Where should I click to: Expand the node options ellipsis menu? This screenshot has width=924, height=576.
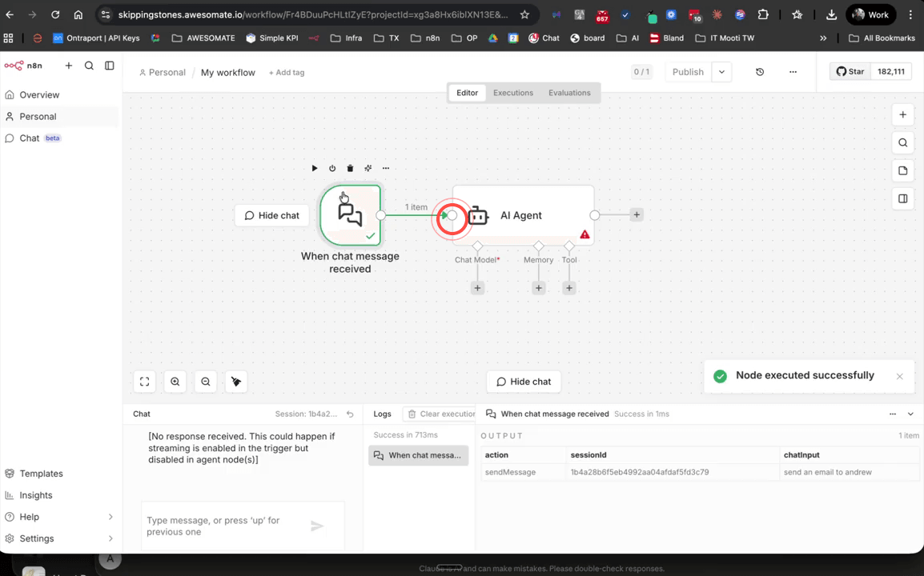point(385,168)
